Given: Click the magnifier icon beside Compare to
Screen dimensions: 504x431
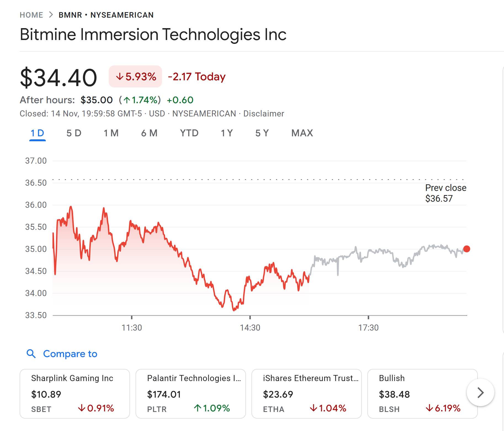Looking at the screenshot, I should tap(31, 354).
